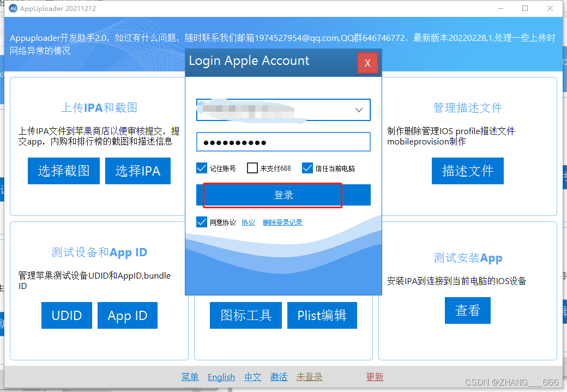The width and height of the screenshot is (567, 392).
Task: Click the AppUploader logo in title bar
Action: coord(13,8)
